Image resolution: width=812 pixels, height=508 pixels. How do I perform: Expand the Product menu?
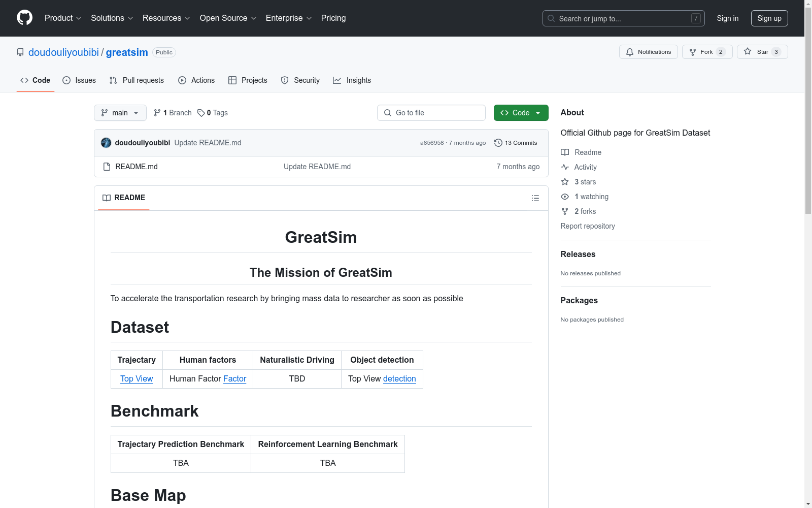pos(63,18)
